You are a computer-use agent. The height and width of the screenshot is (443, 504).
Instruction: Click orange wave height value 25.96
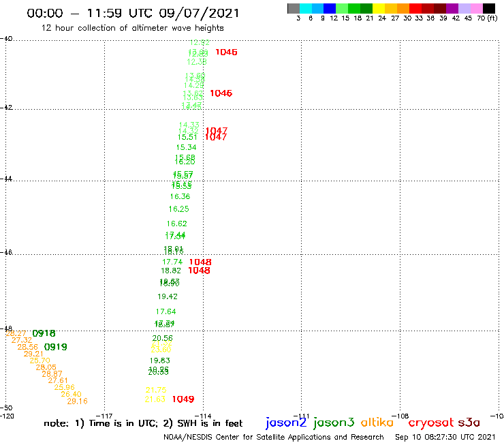[x=64, y=387]
